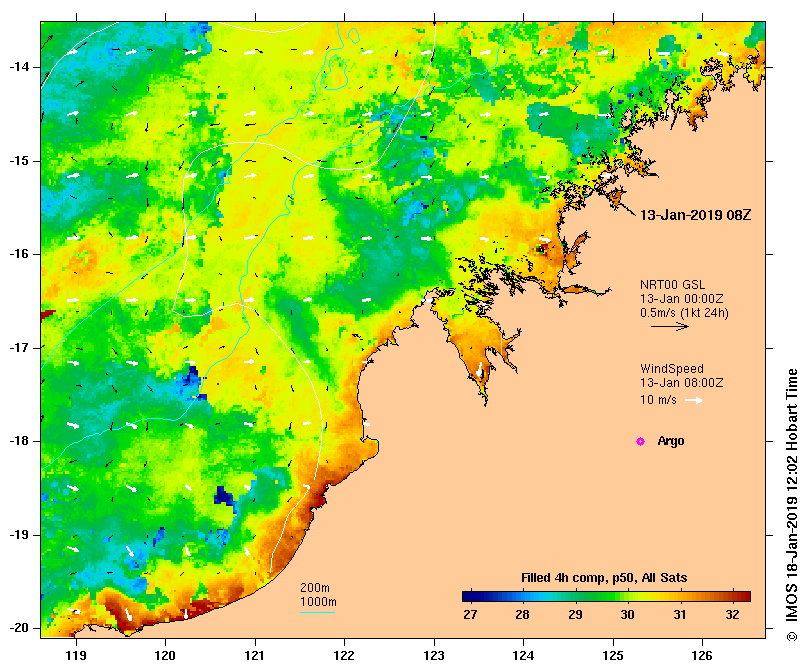
Task: Click the cyan 1000m depth line sample
Action: point(317,613)
